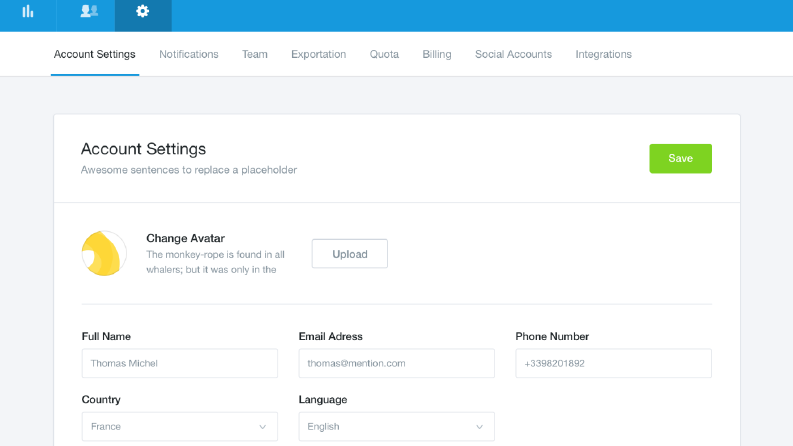This screenshot has height=446, width=793.
Task: Focus the Full Name field
Action: tap(180, 363)
